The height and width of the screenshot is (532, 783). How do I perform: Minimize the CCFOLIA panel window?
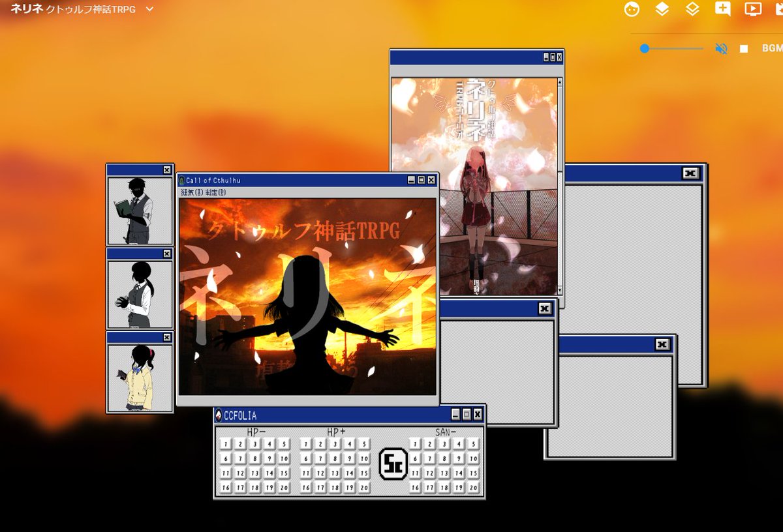coord(455,414)
